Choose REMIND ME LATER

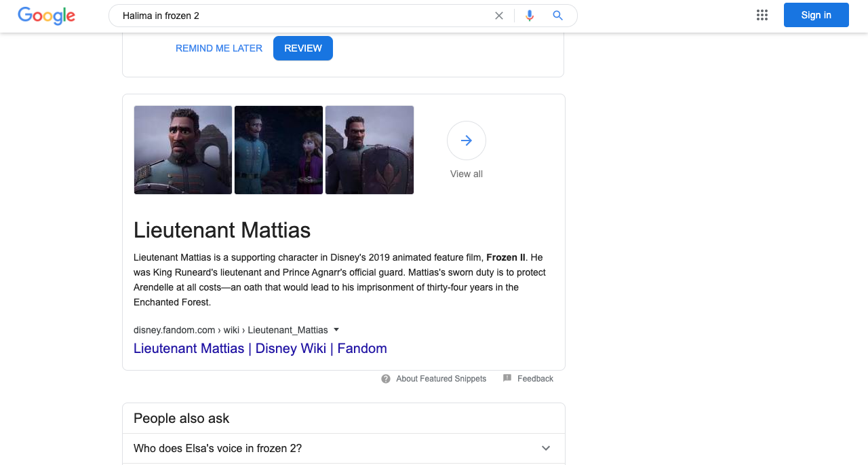[219, 48]
